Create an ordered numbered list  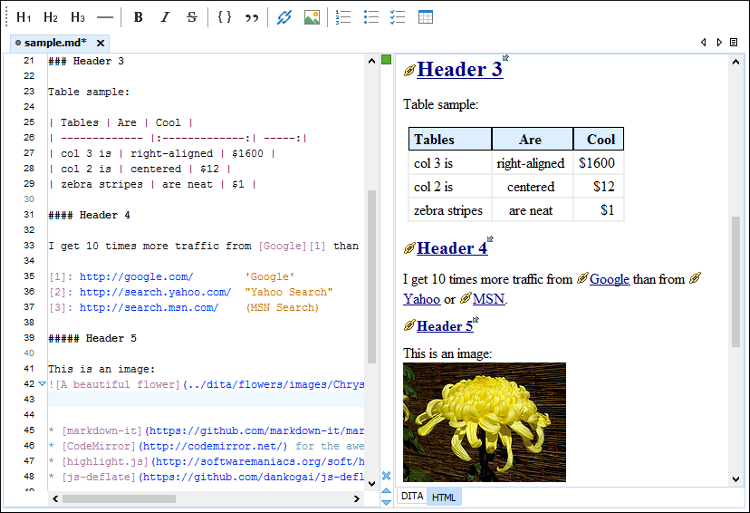(x=344, y=17)
